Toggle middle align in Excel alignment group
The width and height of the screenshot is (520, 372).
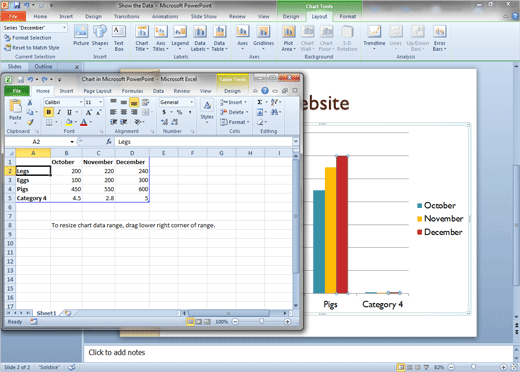[x=124, y=102]
